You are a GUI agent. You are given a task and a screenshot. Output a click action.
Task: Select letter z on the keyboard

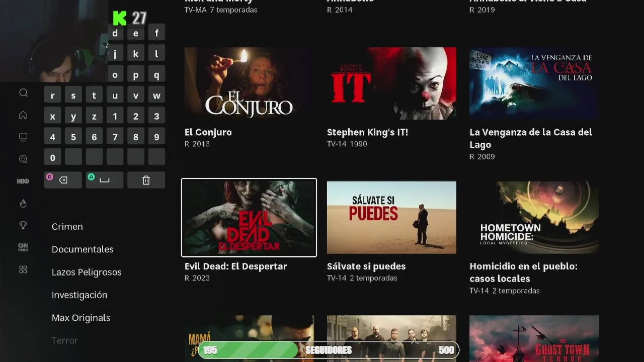94,117
